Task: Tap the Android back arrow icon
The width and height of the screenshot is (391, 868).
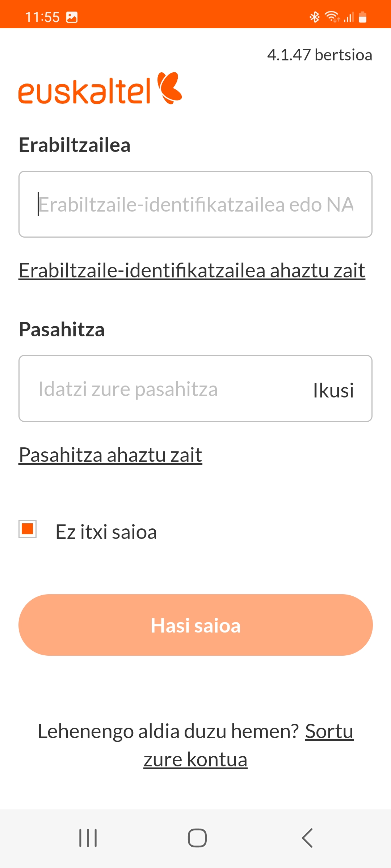Action: coord(307,838)
